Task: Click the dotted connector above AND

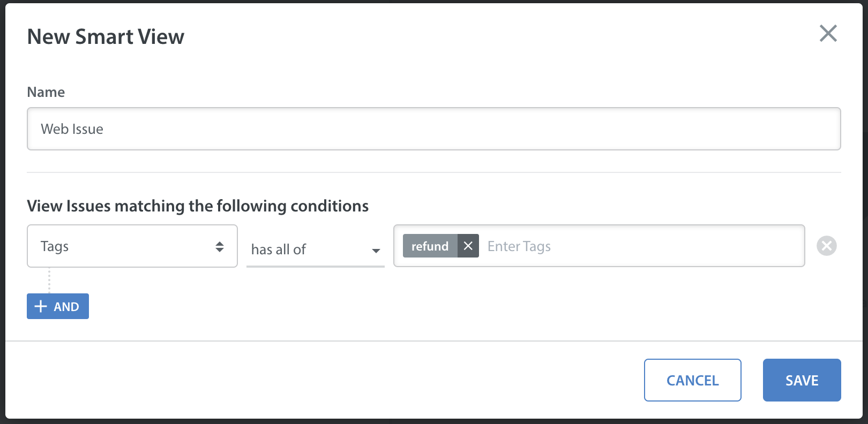Action: 49,280
